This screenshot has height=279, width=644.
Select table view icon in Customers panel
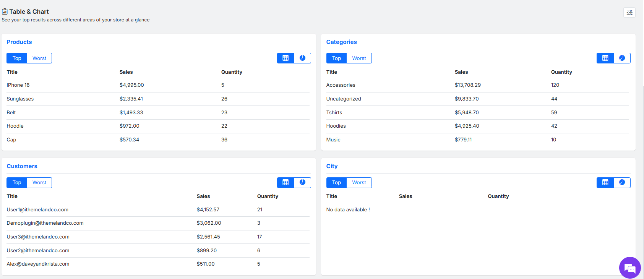point(286,182)
